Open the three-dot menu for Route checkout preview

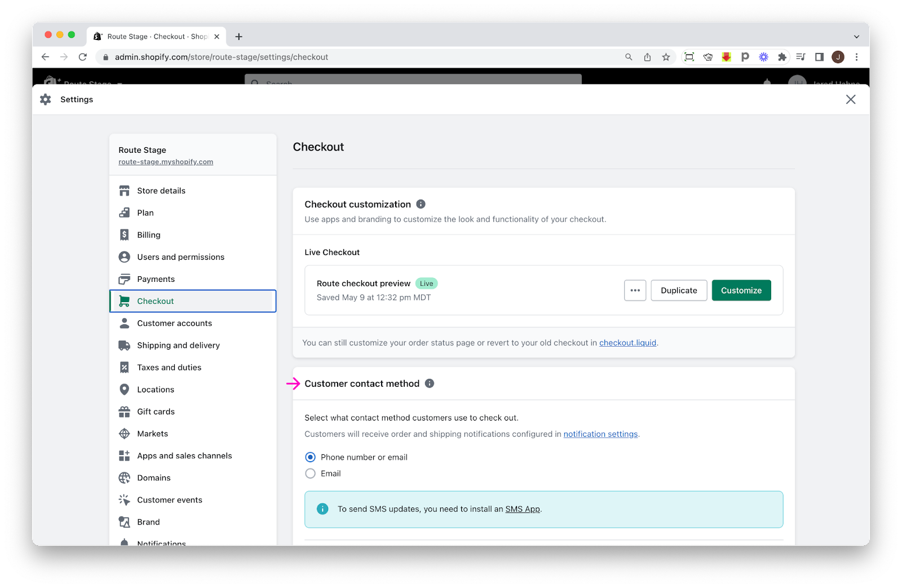tap(635, 290)
